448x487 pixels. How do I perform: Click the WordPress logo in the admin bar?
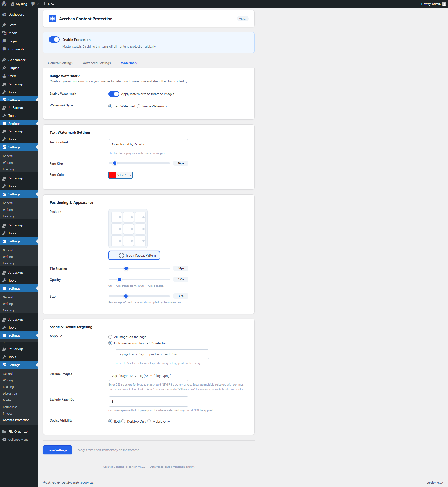pyautogui.click(x=4, y=4)
